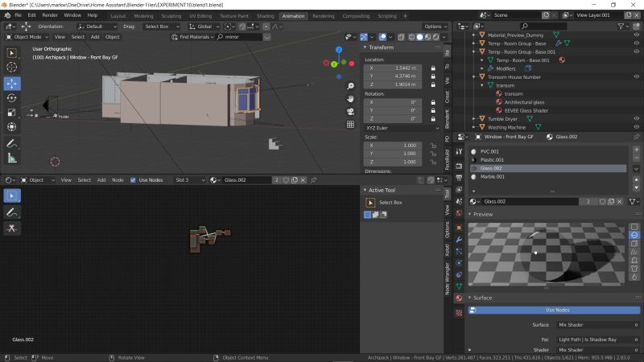This screenshot has width=644, height=362.
Task: Choose the Measure tool in 3D viewport
Action: pos(12,158)
